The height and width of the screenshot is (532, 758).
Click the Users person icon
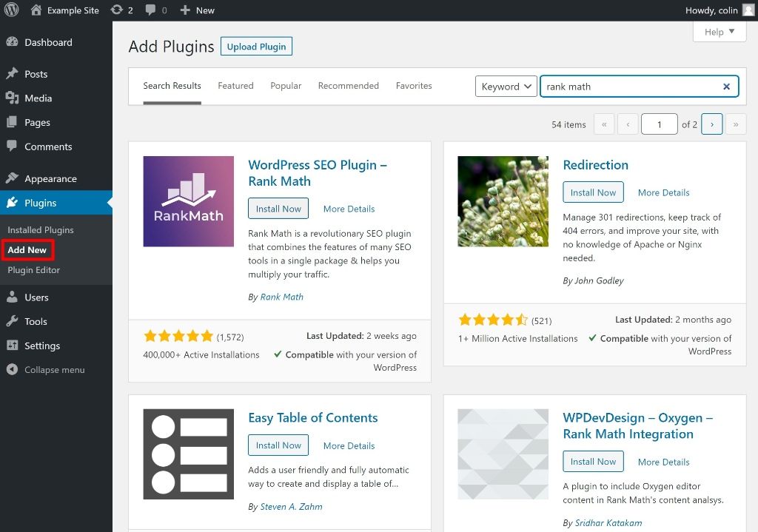tap(12, 297)
